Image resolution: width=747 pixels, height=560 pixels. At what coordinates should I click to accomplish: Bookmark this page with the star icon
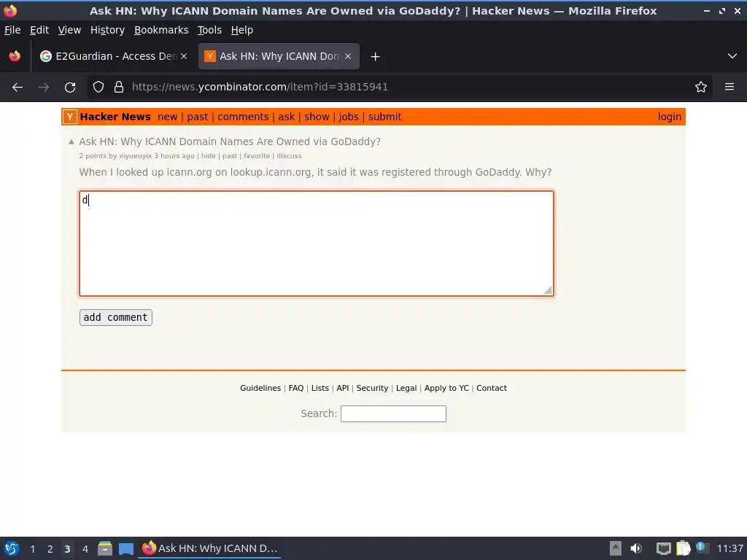click(701, 87)
